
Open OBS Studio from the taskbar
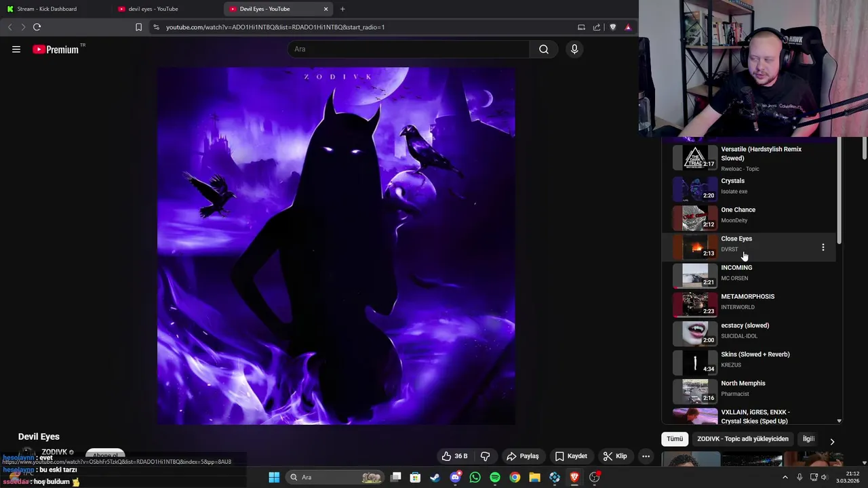coord(595,477)
